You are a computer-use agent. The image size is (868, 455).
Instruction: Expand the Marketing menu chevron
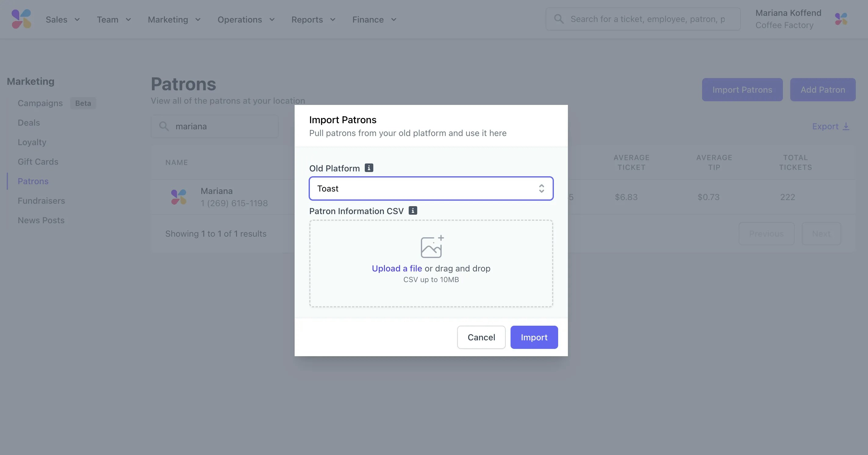198,20
